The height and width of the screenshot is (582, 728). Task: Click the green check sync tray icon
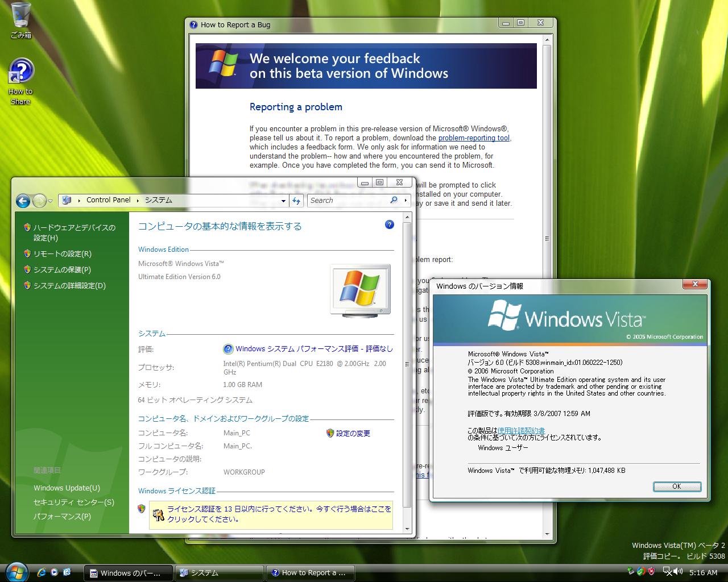641,572
